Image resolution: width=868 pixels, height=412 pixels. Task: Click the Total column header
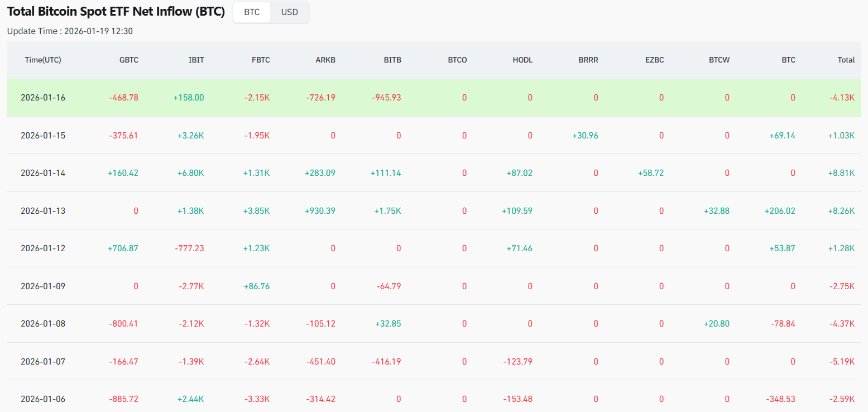click(846, 60)
